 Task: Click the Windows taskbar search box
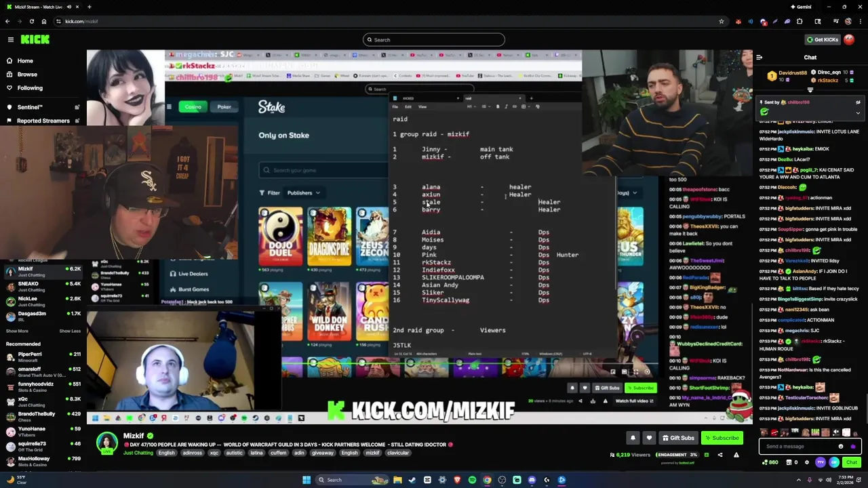(x=354, y=480)
